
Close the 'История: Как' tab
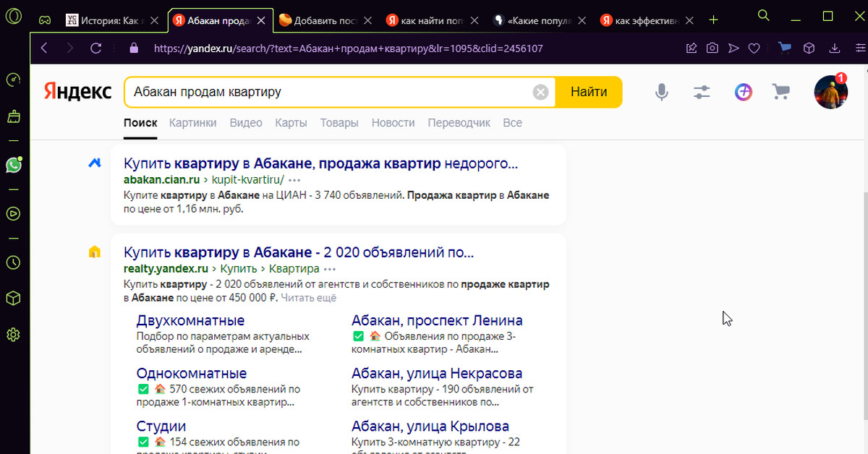(x=153, y=20)
